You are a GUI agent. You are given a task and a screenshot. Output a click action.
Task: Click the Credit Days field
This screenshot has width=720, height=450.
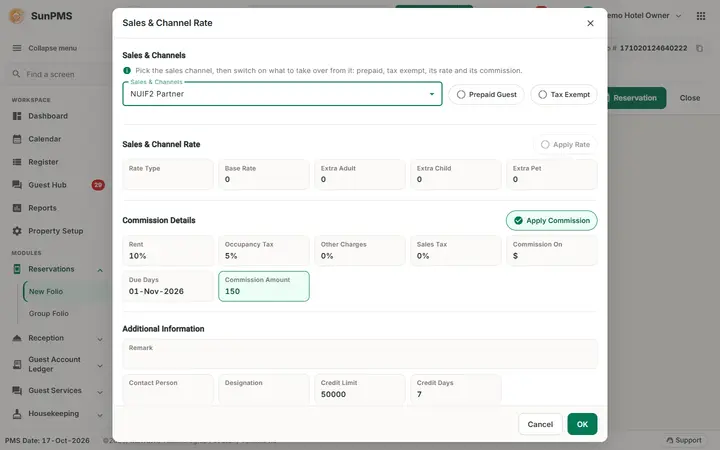coord(456,389)
